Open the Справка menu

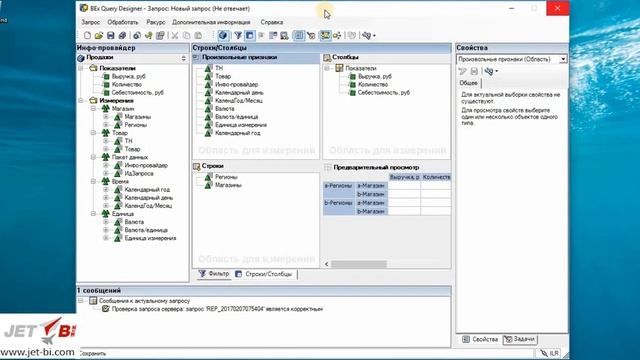[x=272, y=22]
